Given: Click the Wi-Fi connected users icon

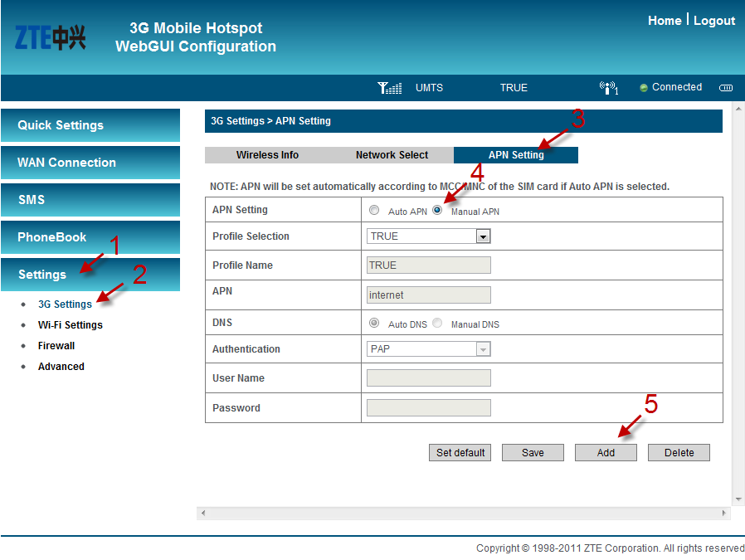Looking at the screenshot, I should [608, 88].
